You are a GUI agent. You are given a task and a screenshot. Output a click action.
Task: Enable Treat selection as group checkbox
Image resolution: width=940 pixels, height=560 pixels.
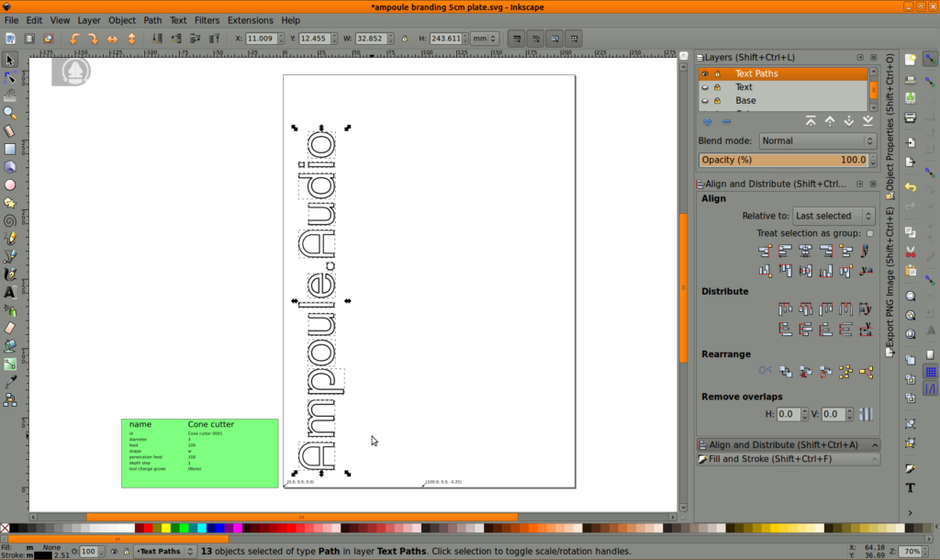870,233
